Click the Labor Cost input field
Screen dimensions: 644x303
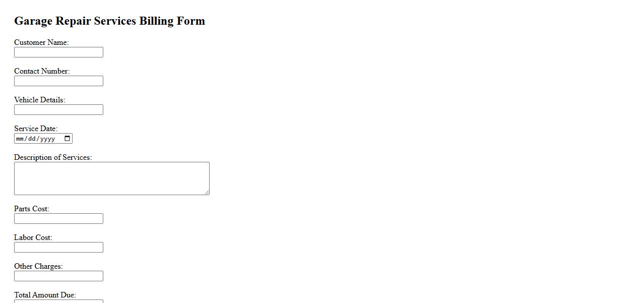click(x=58, y=248)
